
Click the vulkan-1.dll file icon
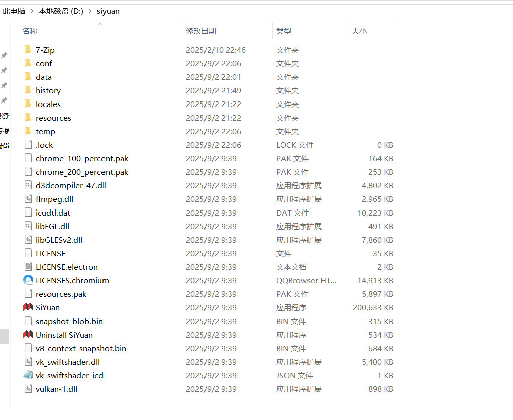28,389
